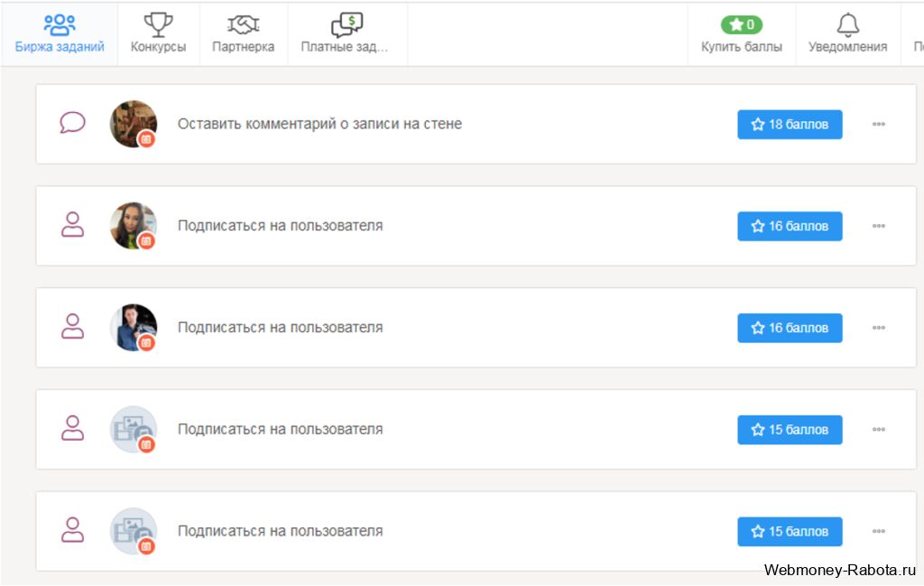Viewport: 924px width, 586px height.
Task: Open the Купить баллы section
Action: click(x=742, y=34)
